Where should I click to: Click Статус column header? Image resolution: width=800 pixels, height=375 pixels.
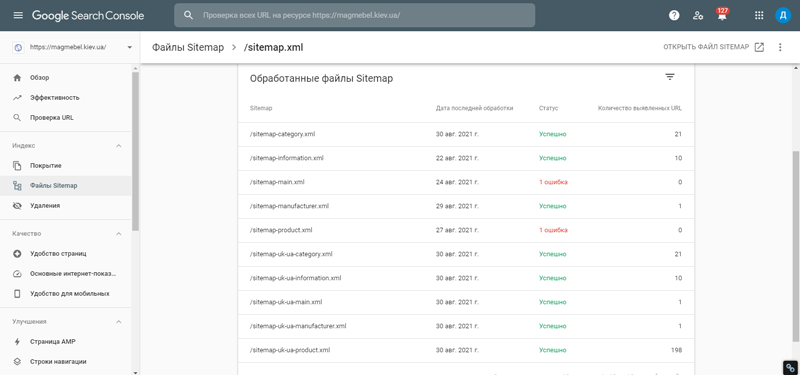click(548, 108)
